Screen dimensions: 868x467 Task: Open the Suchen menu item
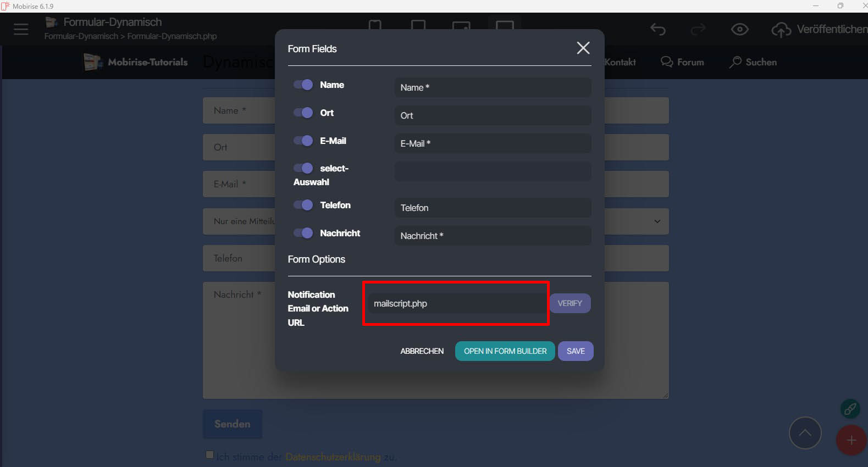[x=753, y=62]
